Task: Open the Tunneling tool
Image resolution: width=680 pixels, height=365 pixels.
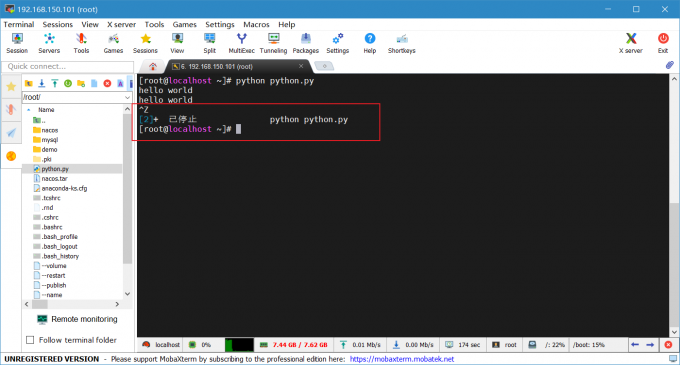Action: [273, 43]
